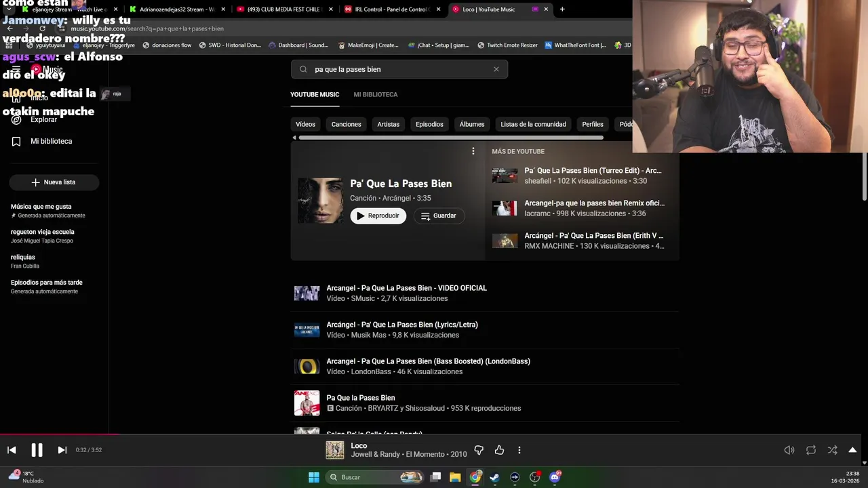Filter results by Álbumes
The image size is (868, 488).
pyautogui.click(x=472, y=124)
